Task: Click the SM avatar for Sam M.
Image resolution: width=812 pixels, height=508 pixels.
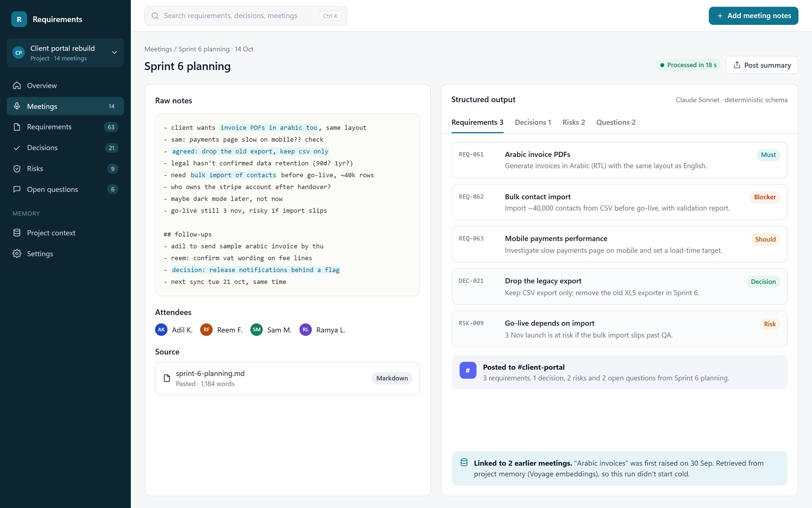Action: click(x=257, y=330)
